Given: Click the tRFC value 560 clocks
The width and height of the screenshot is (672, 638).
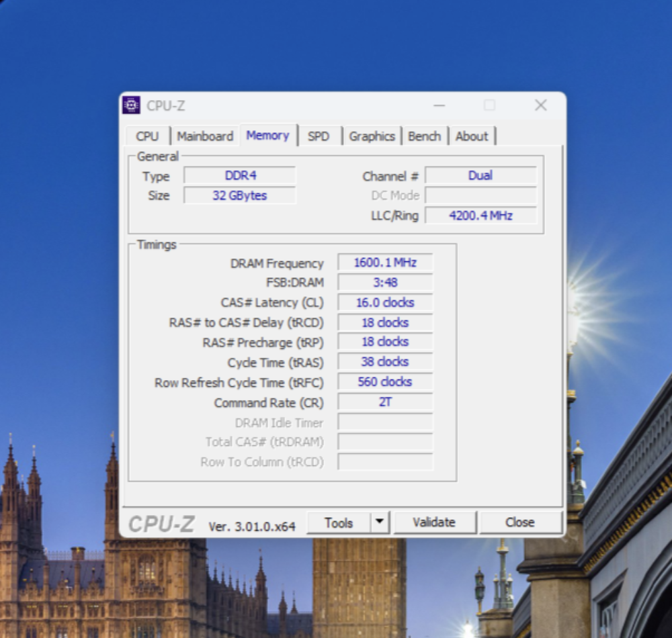Looking at the screenshot, I should 385,381.
